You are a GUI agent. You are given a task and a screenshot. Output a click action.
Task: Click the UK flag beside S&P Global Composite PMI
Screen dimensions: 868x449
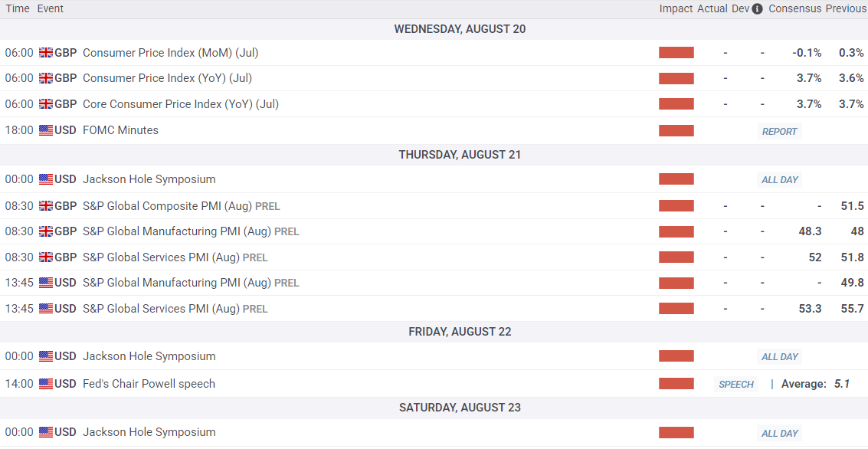click(46, 206)
